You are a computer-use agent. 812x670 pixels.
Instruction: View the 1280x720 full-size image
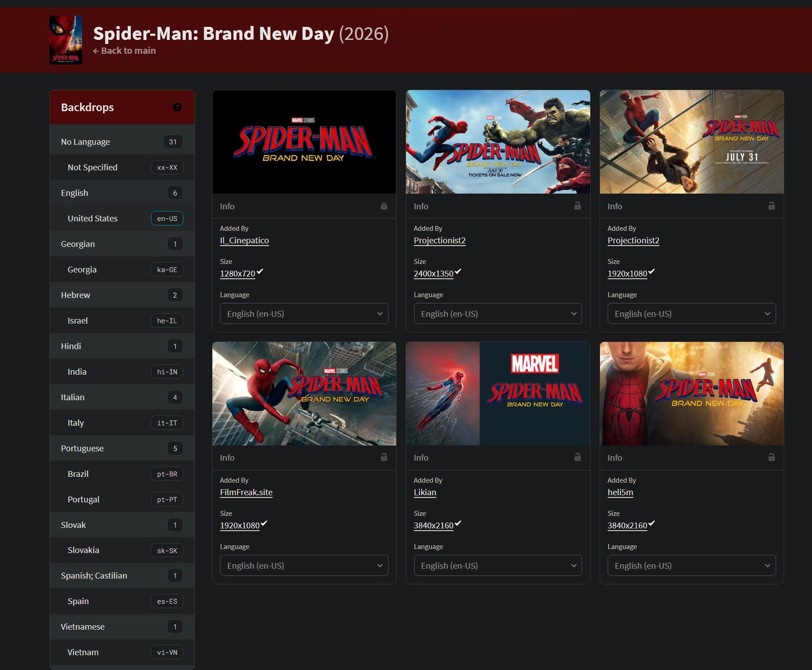point(238,274)
